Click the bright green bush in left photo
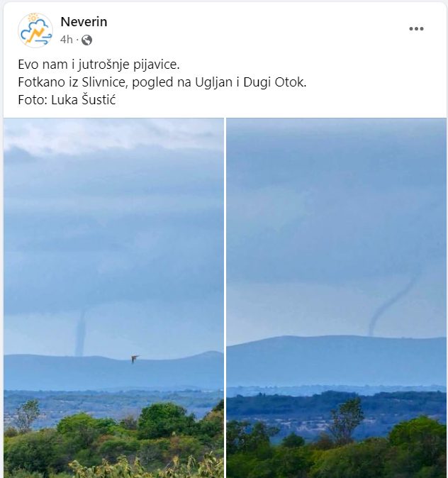Viewport: 448px width, 478px height. 162,421
